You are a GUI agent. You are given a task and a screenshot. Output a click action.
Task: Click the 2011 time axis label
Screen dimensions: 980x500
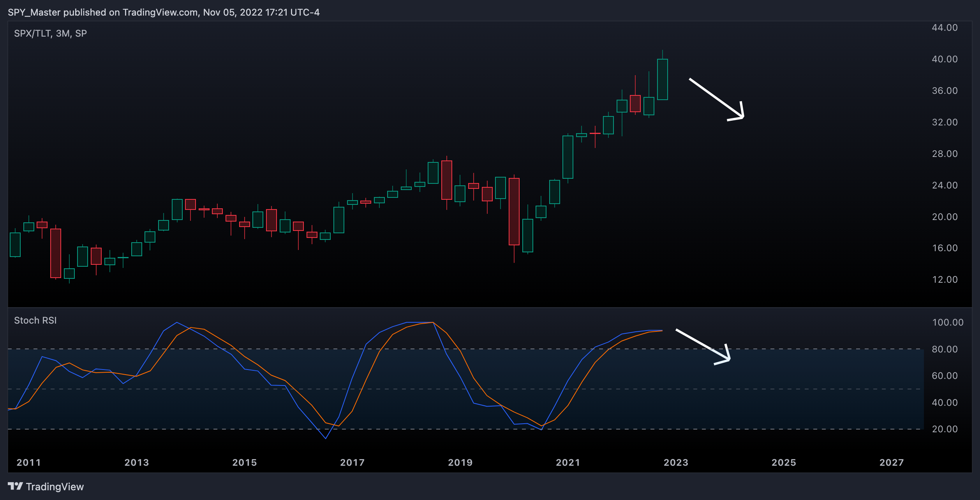(28, 463)
